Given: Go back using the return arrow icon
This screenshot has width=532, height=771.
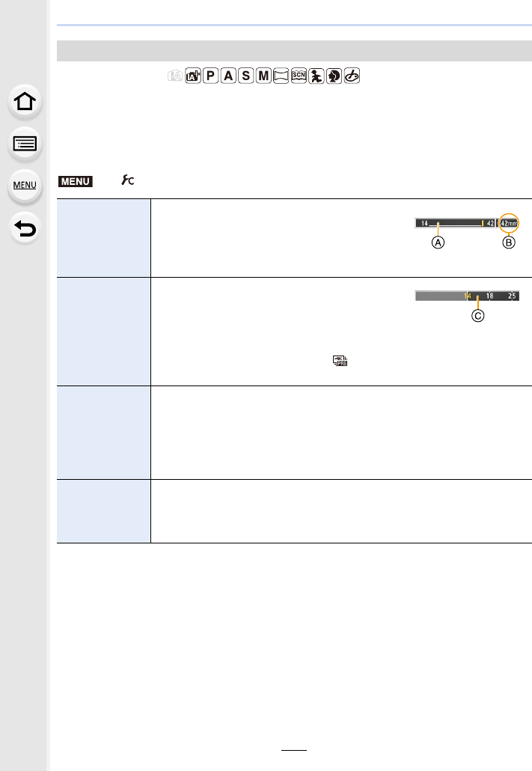Looking at the screenshot, I should point(25,229).
